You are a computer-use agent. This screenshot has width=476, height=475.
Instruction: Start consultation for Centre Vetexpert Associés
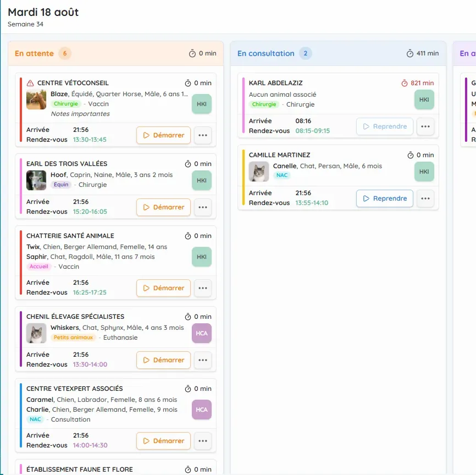tap(163, 441)
